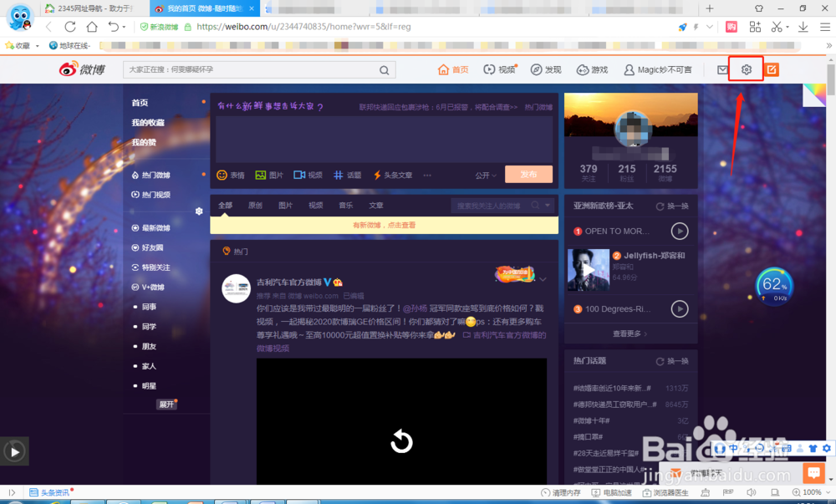This screenshot has width=836, height=504.
Task: Switch to the 2345网址导航 tab
Action: (x=90, y=8)
